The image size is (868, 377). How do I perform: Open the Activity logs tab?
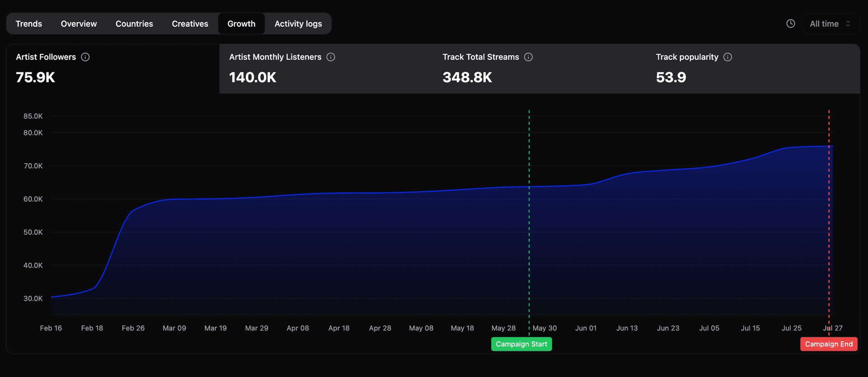click(298, 24)
